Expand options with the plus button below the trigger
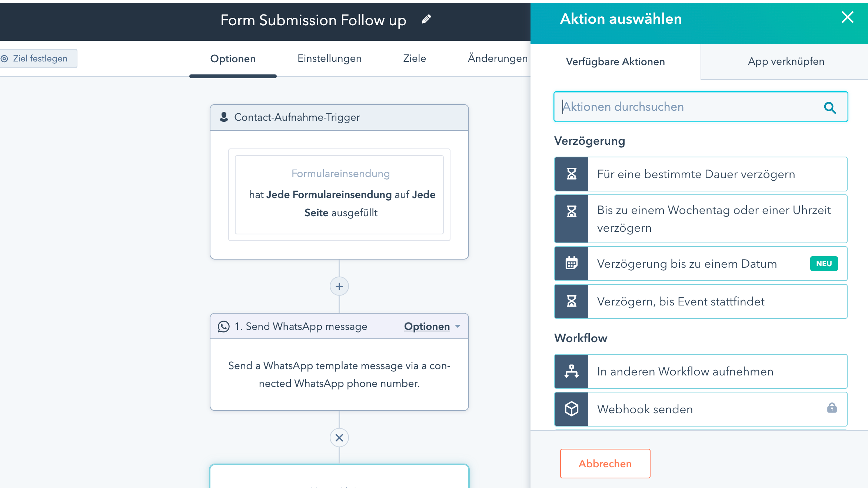Screen dimensions: 868x488 (339, 286)
